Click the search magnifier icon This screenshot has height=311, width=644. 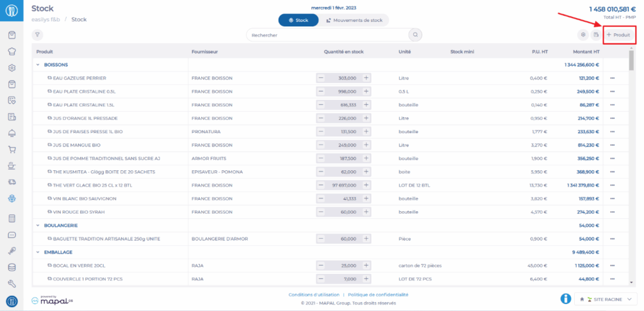click(415, 35)
